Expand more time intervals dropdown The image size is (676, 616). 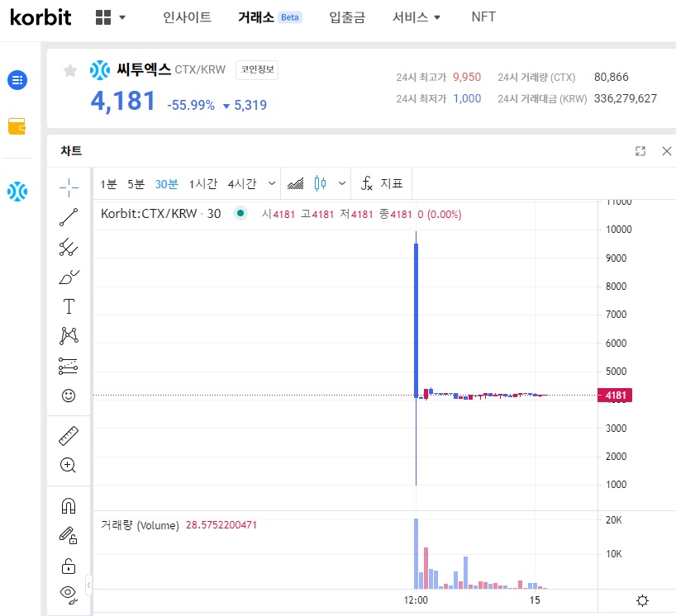pos(272,183)
